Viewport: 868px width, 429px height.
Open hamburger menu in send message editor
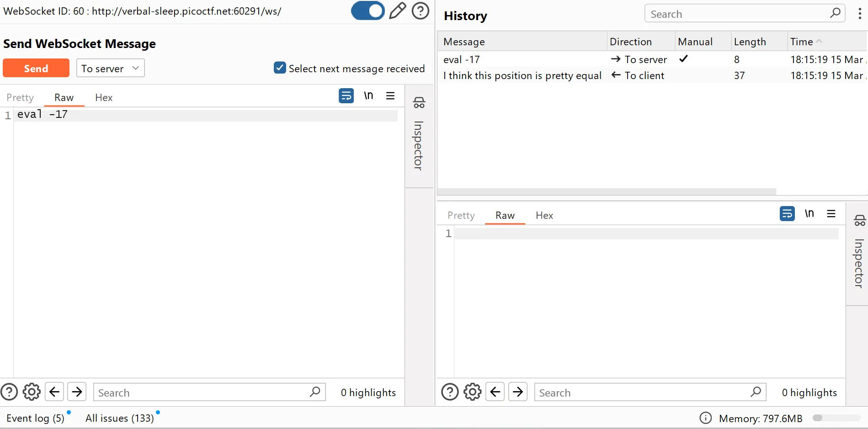click(390, 96)
